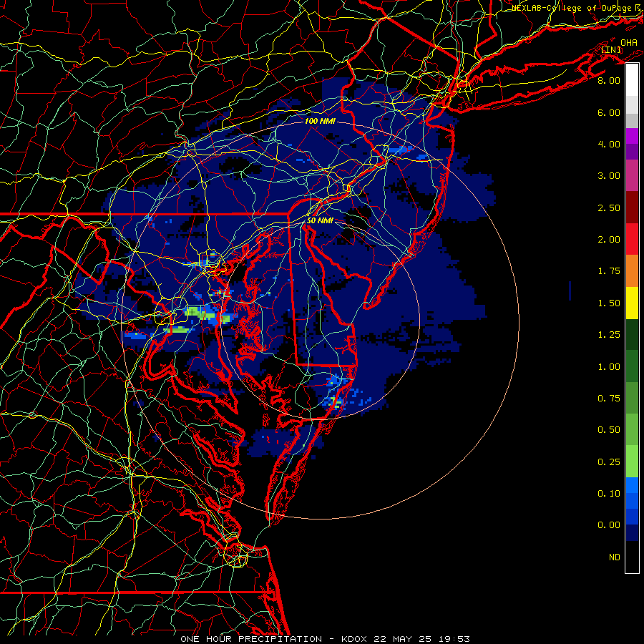Viewport: 644px width, 644px height.
Task: Click the "1.75" legend value
Action: [609, 271]
